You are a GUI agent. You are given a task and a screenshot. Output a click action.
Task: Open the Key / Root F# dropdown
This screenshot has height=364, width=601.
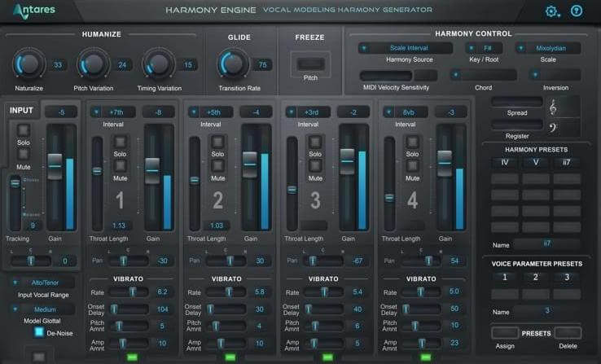[x=484, y=48]
